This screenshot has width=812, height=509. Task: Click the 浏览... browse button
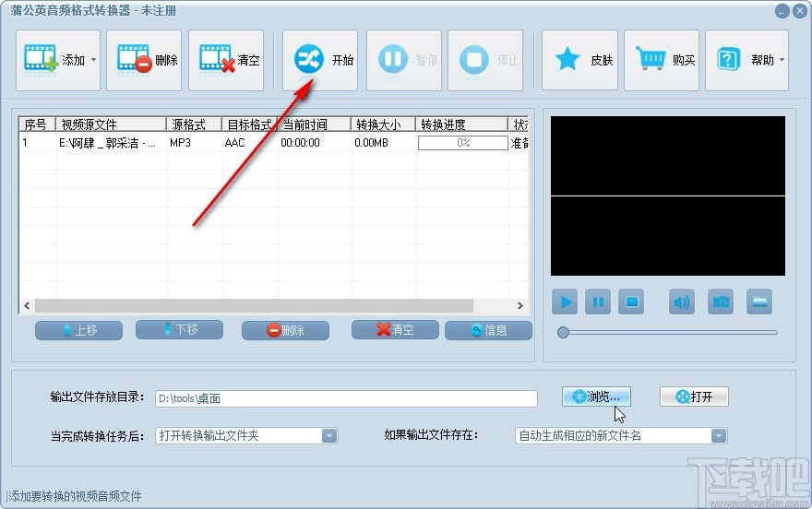pos(597,397)
